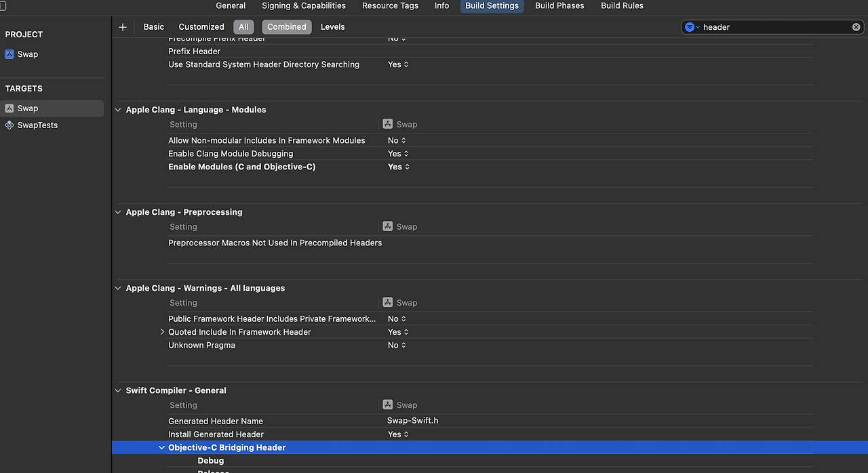Select the Swap-Swift.h header name value

pos(412,421)
